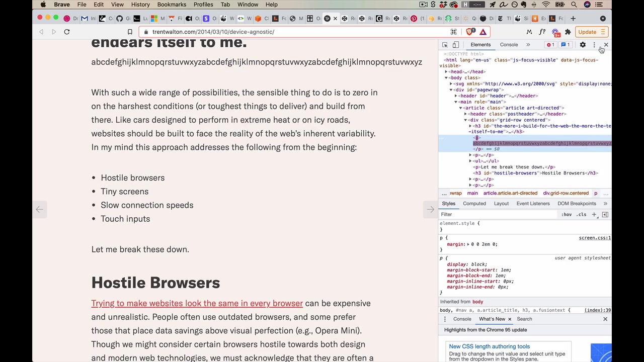This screenshot has width=644, height=362.
Task: Open the fonts f? extension
Action: point(542,32)
